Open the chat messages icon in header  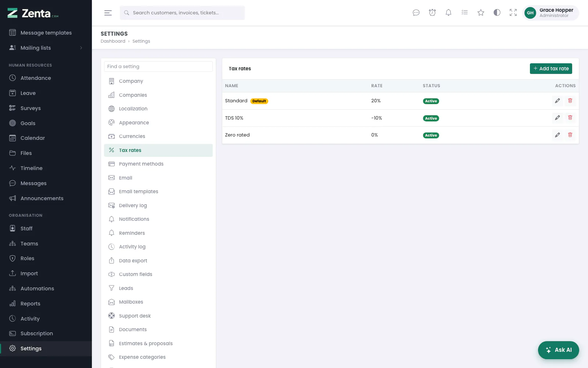coord(416,13)
